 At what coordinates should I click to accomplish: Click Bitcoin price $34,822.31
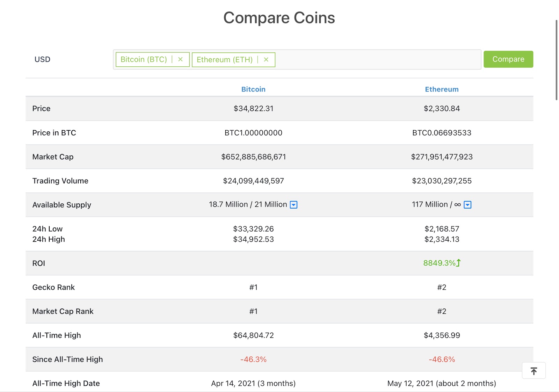click(253, 109)
